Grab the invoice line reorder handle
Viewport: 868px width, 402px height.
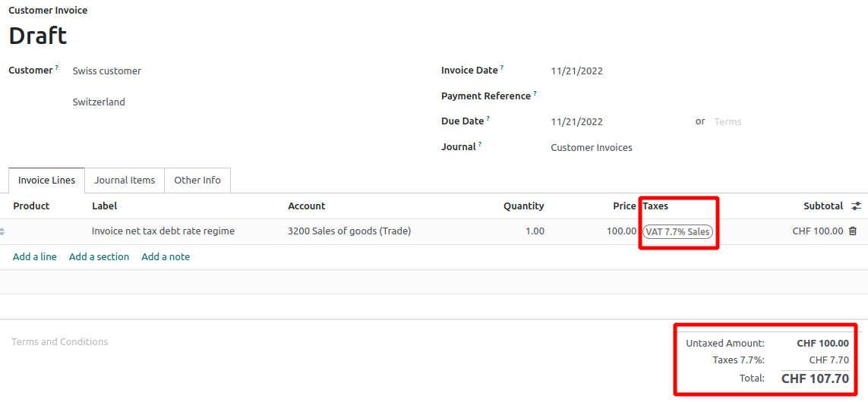pos(2,231)
